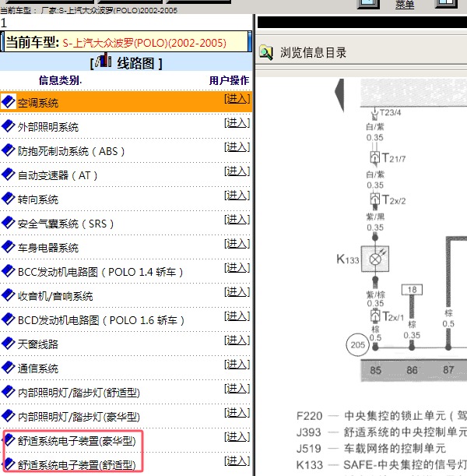
Task: Select the 车身电器系统 entry
Action: [48, 248]
